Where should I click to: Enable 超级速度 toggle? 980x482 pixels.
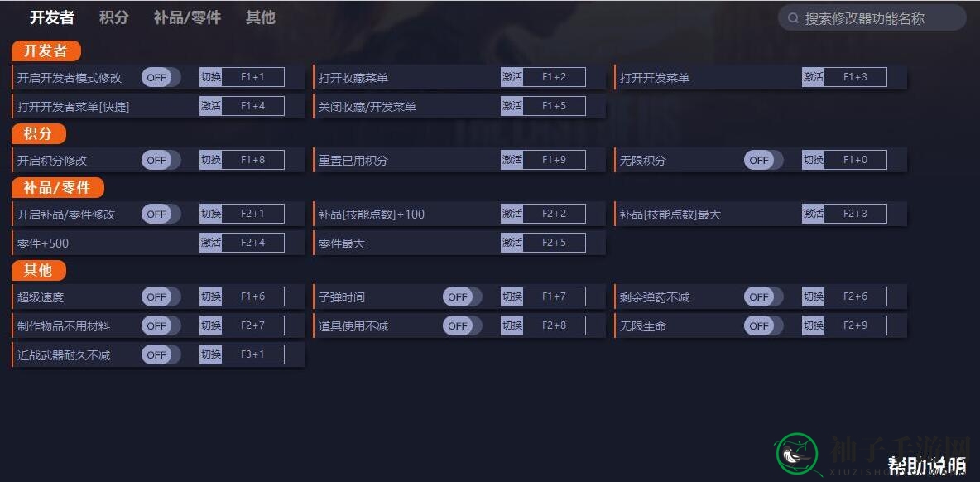pyautogui.click(x=161, y=297)
